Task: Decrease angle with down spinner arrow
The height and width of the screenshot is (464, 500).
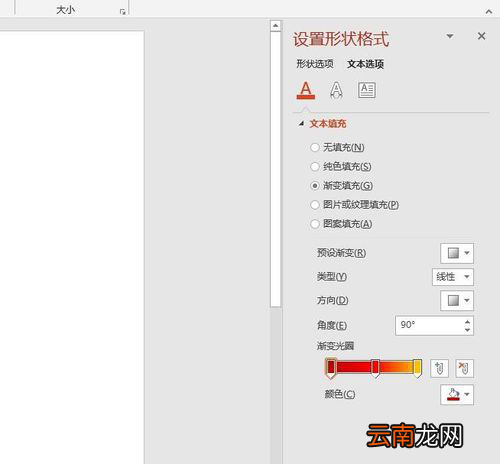Action: point(467,330)
